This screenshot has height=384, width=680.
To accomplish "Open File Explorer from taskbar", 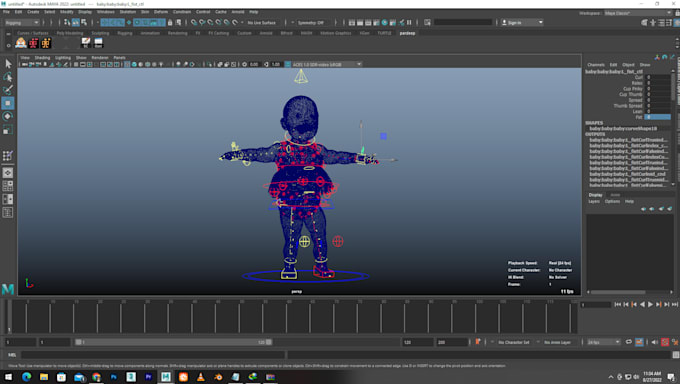I will click(x=44, y=377).
